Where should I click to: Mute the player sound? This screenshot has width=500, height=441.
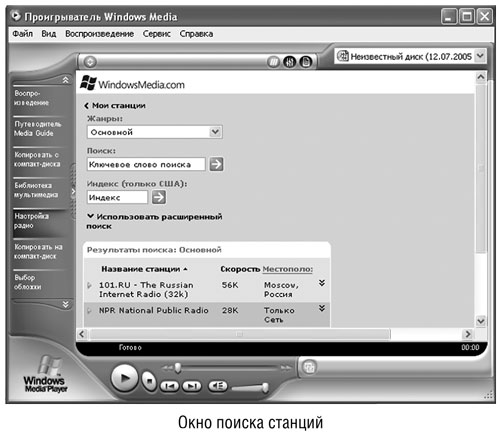click(218, 386)
